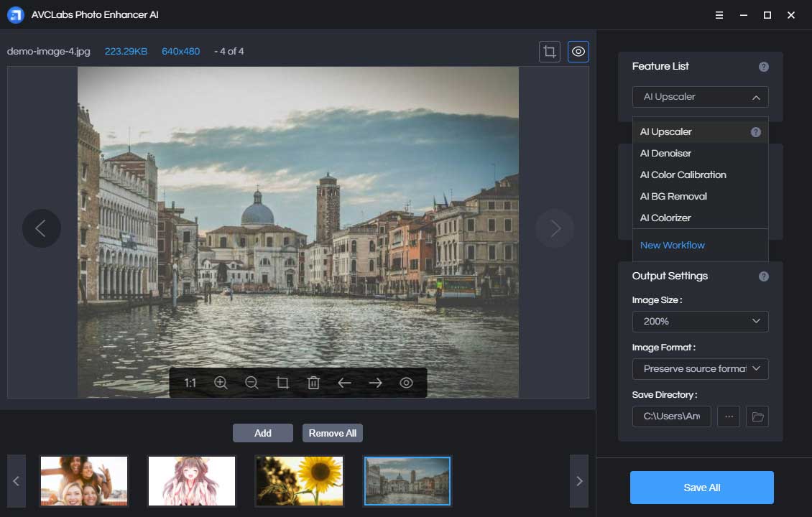Delete the image with the trash icon
The height and width of the screenshot is (517, 812).
click(x=313, y=383)
